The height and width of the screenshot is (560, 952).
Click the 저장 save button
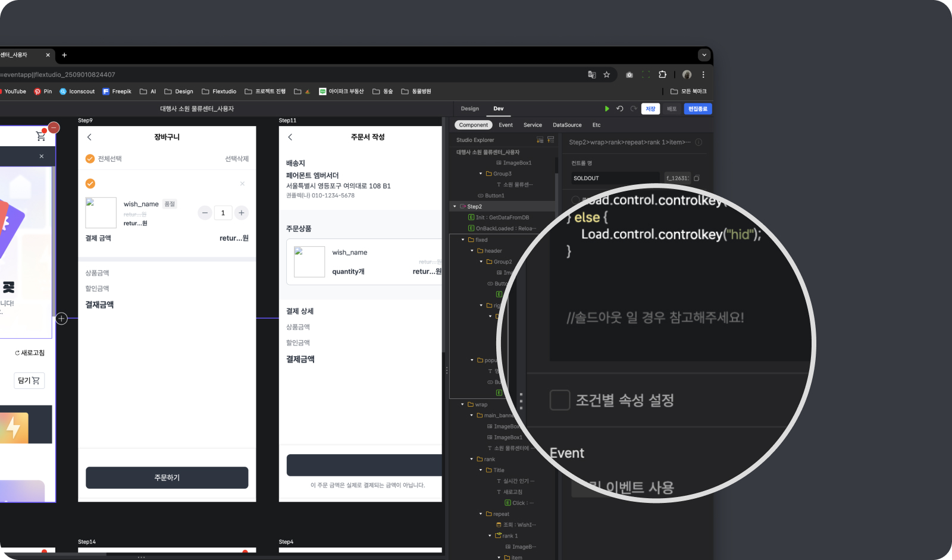650,109
